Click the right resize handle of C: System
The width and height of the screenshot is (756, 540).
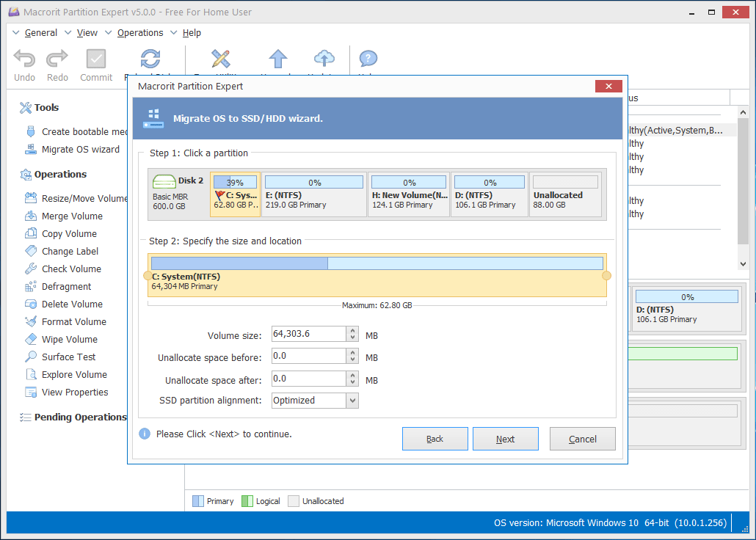click(x=606, y=276)
